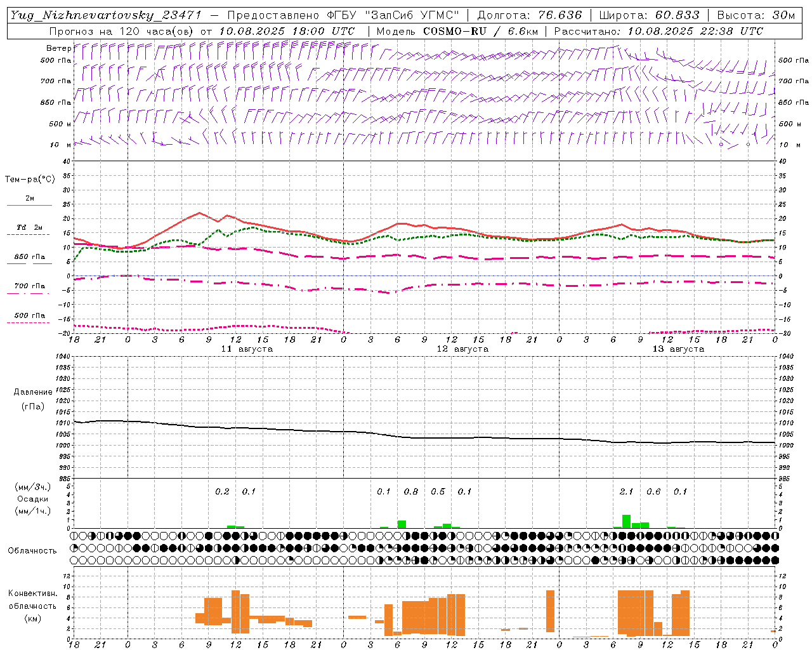The height and width of the screenshot is (650, 812).
Task: Click the 850 гПа temperature legend entry
Action: (x=30, y=257)
